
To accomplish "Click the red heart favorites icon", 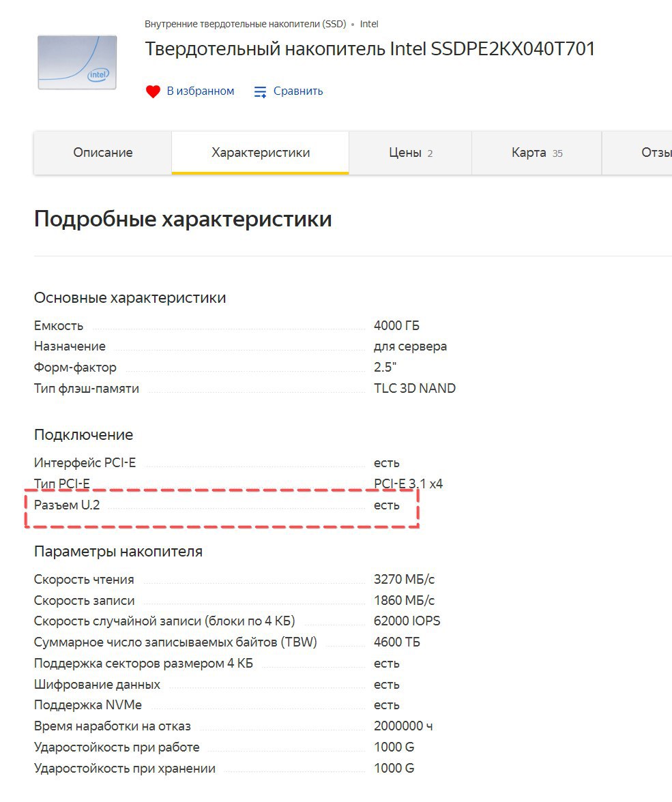I will 153,91.
